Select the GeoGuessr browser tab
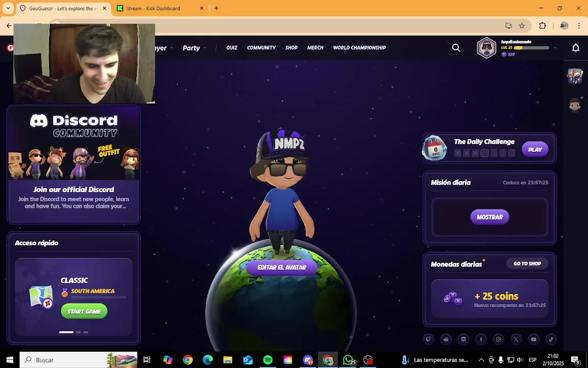This screenshot has width=588, height=368. pyautogui.click(x=63, y=8)
